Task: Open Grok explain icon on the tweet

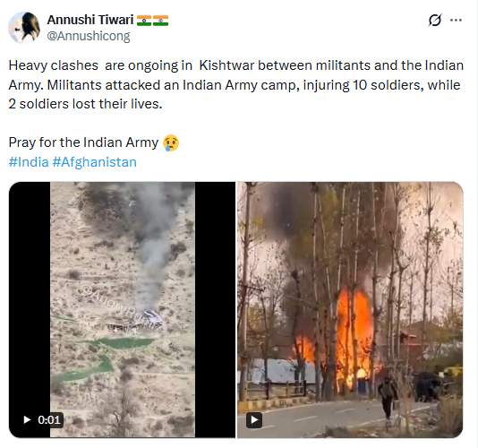Action: pyautogui.click(x=435, y=20)
